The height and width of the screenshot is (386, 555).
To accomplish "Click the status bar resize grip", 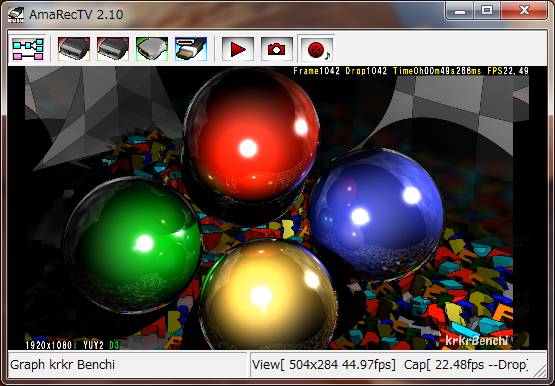I will (540, 370).
